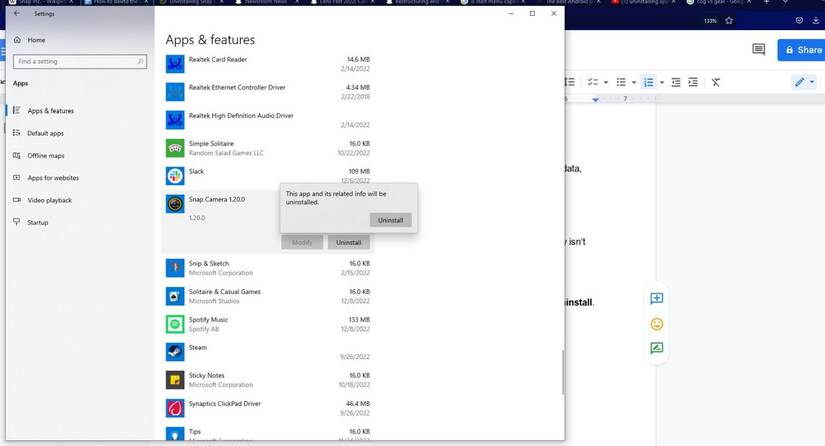Click Uninstall button under Snap Camera
The image size is (825, 446).
(x=348, y=242)
